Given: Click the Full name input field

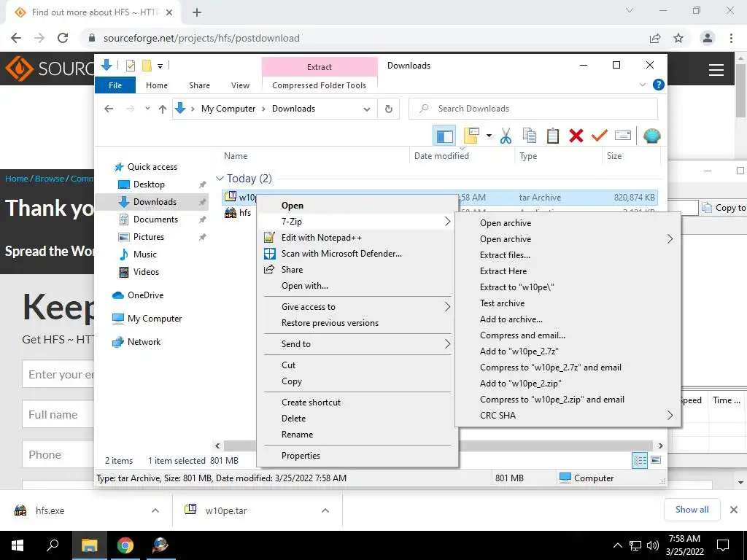Looking at the screenshot, I should click(x=58, y=414).
